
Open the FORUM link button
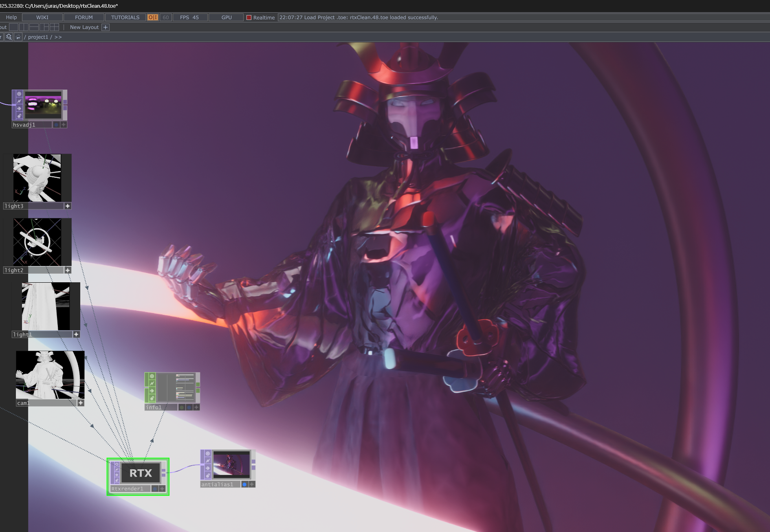(x=84, y=18)
